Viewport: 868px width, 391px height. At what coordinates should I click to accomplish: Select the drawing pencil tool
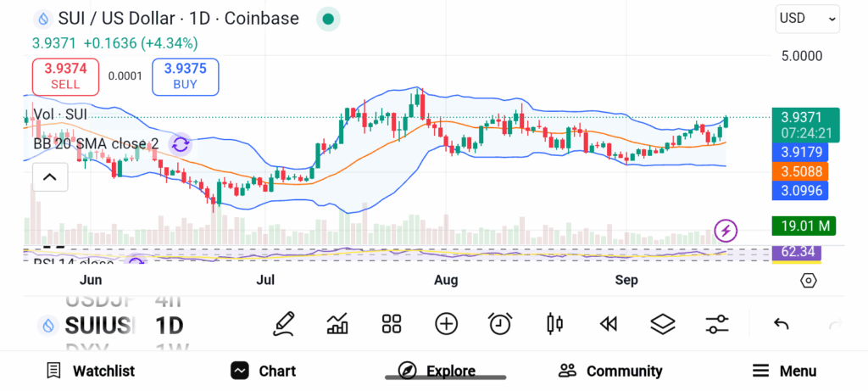[284, 323]
